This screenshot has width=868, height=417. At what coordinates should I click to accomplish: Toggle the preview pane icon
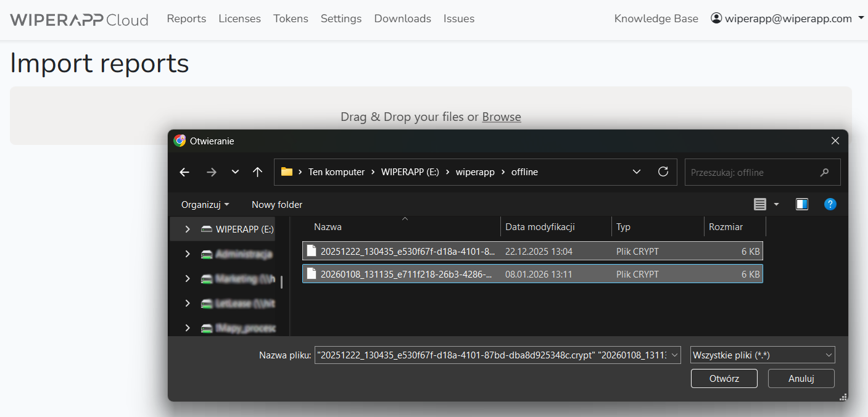[x=802, y=204]
